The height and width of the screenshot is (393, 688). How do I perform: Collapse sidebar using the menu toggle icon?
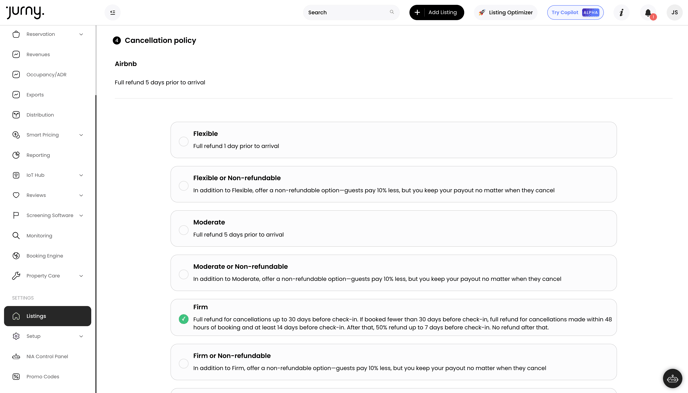coord(113,13)
